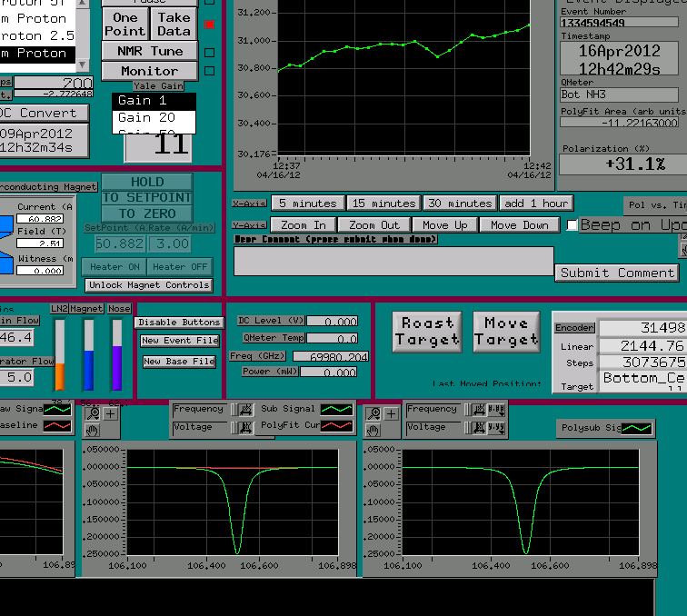Viewport: 687px width, 616px height.
Task: Autoscale Frequency axis on Polysub graph
Action: [480, 410]
